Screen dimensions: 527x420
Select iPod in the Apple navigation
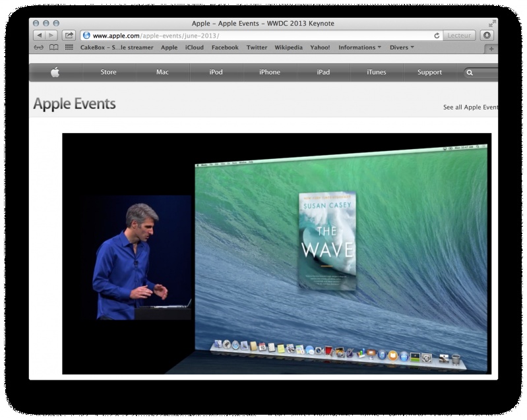click(x=216, y=72)
